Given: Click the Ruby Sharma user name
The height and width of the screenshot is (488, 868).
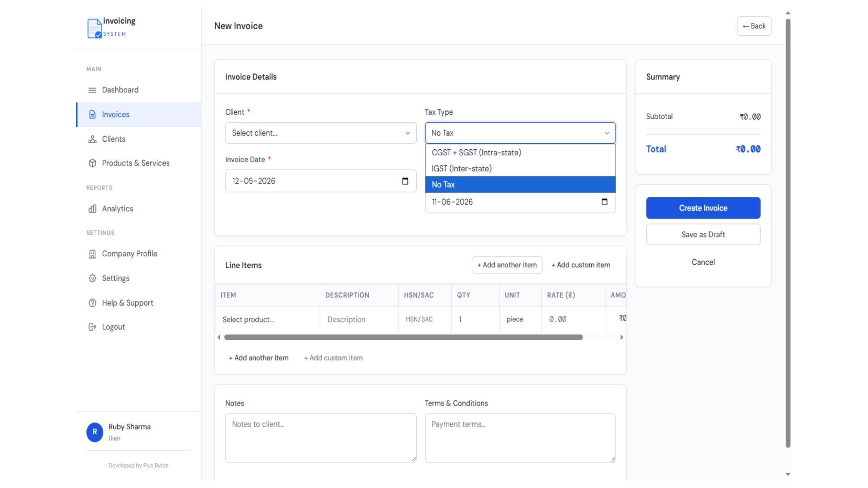Looking at the screenshot, I should tap(129, 427).
